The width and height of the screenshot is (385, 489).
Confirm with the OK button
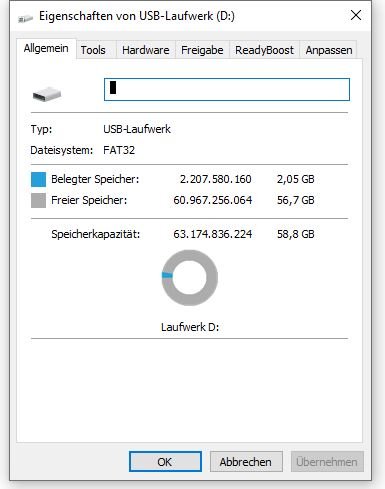click(165, 462)
